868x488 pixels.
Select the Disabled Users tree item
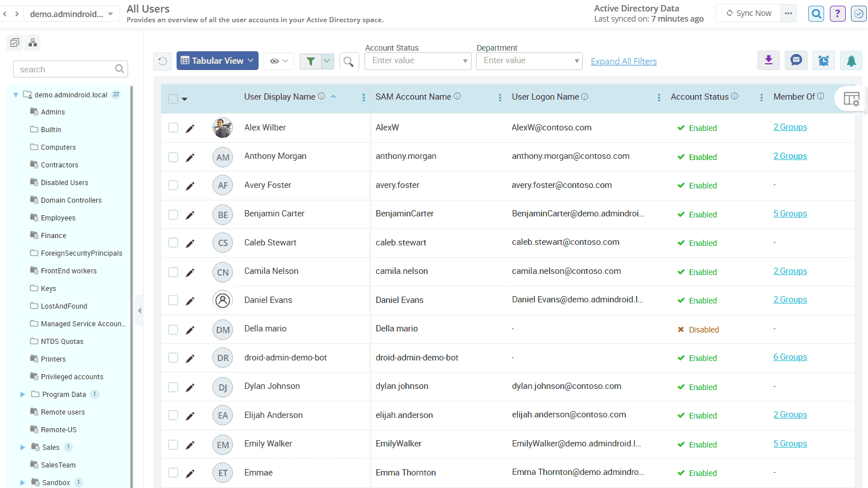click(x=65, y=182)
